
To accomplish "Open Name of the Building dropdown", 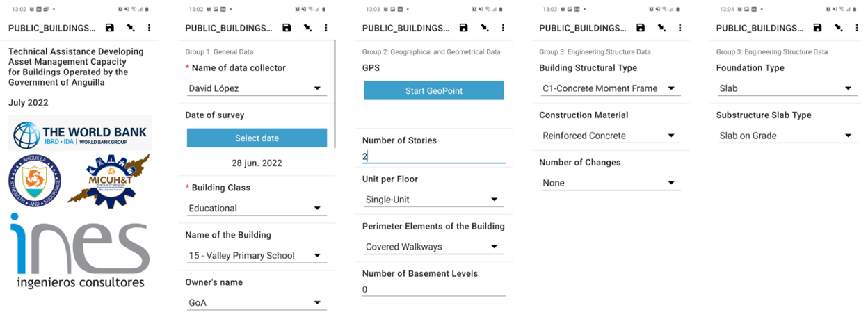I will [256, 255].
